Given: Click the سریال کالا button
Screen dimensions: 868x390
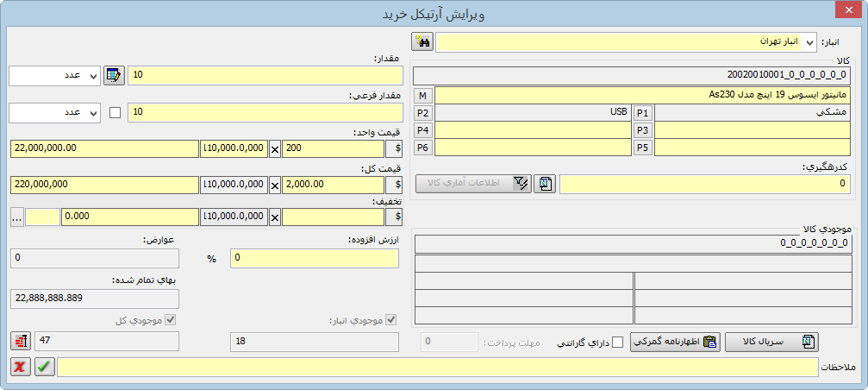Looking at the screenshot, I should click(771, 342).
